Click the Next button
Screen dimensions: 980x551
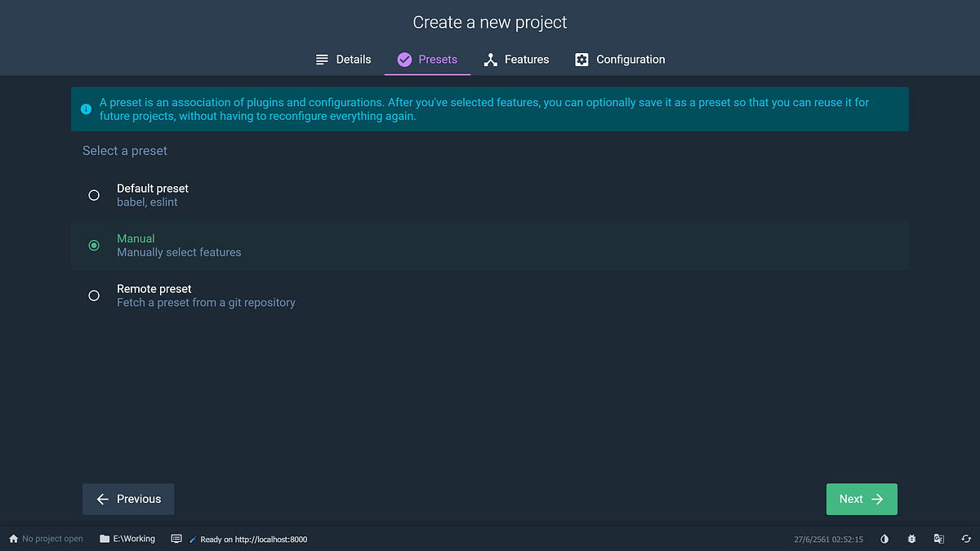[862, 499]
